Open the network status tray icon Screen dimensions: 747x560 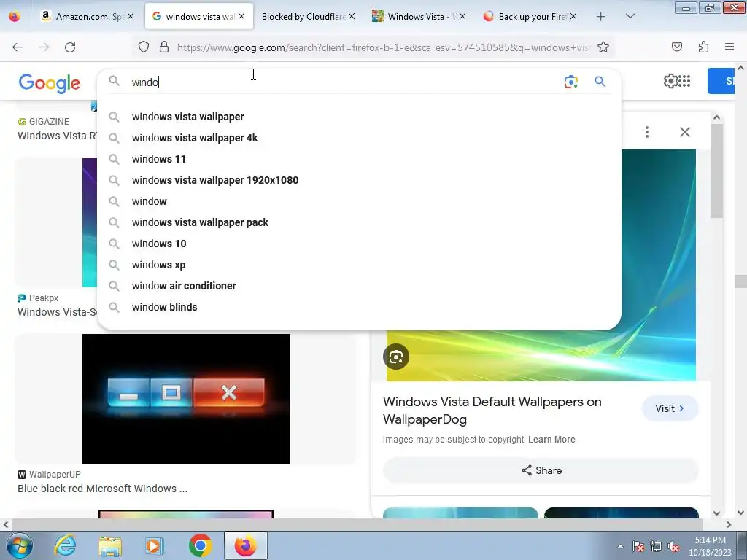coord(656,547)
